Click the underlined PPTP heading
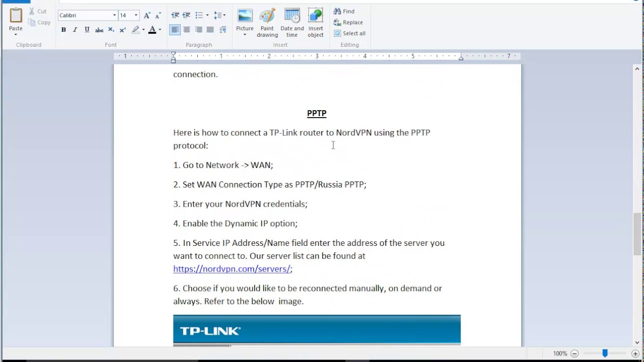 [x=316, y=113]
